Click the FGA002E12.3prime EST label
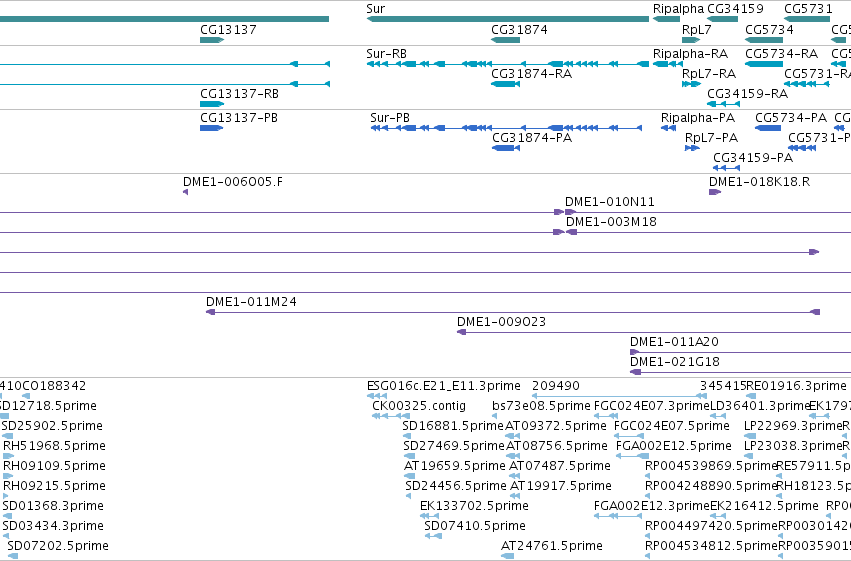This screenshot has height=561, width=851. (652, 505)
